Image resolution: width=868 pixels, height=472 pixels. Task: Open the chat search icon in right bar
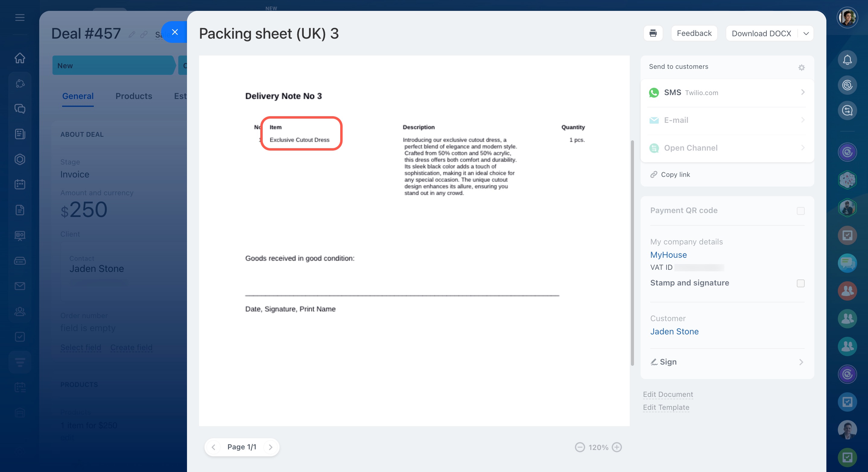tap(847, 110)
